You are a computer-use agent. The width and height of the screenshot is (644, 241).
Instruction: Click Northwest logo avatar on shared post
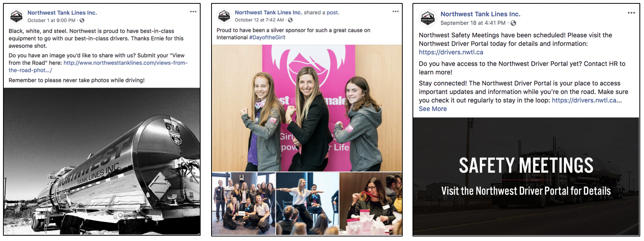coord(224,16)
